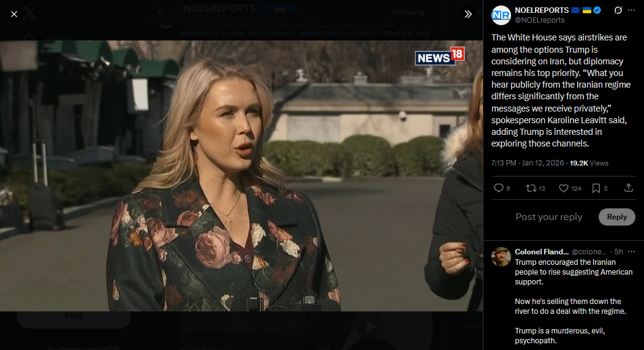Screen dimensions: 644x350
Task: Open the post timestamp 7:13 PM Jan 12, 2026
Action: click(x=528, y=163)
